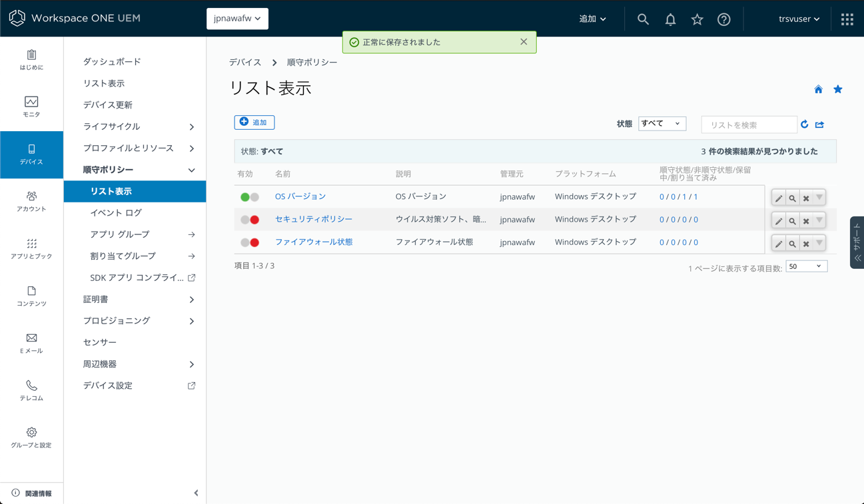
Task: Click the デバイス breadcrumb link
Action: pyautogui.click(x=245, y=63)
